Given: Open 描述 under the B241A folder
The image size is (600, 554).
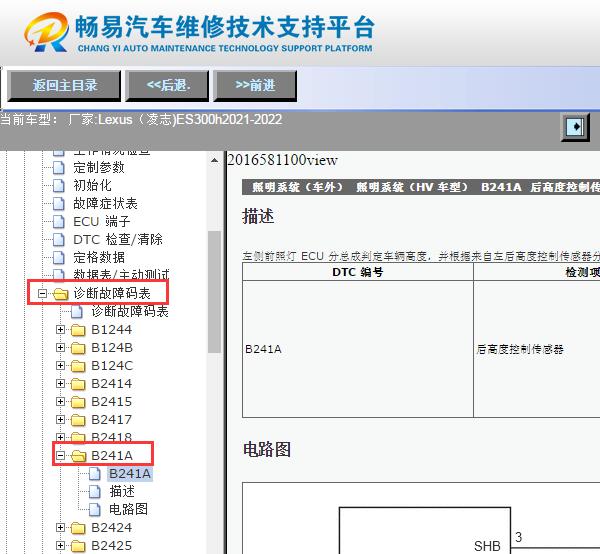Looking at the screenshot, I should 122,491.
